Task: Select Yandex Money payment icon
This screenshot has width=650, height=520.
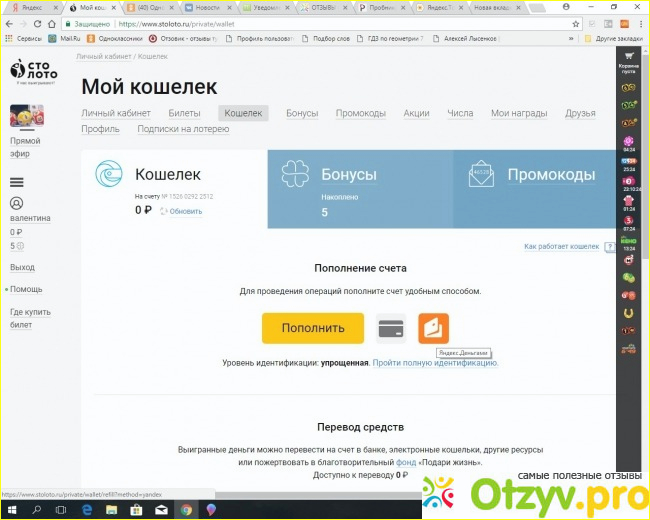Action: coord(433,328)
